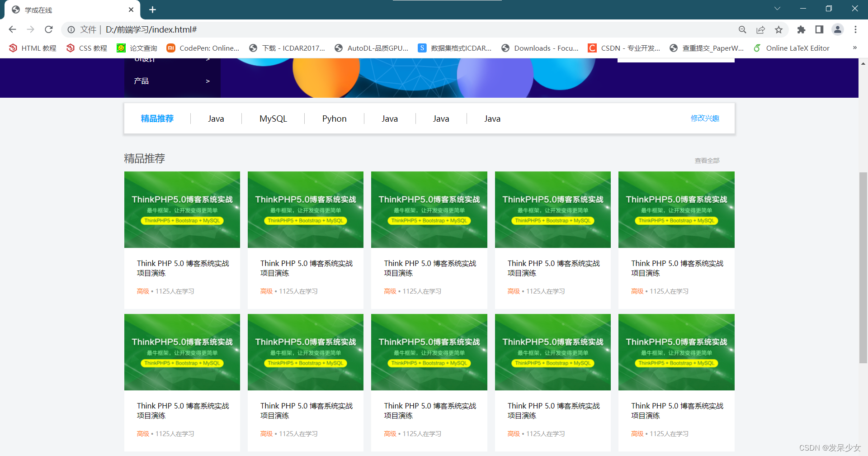Viewport: 868px width, 456px height.
Task: Expand the bookmarks overflow chevron
Action: [855, 47]
